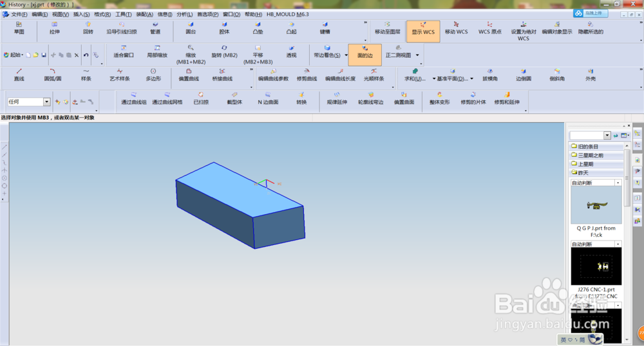Select the 管道 tube tool

[x=155, y=28]
